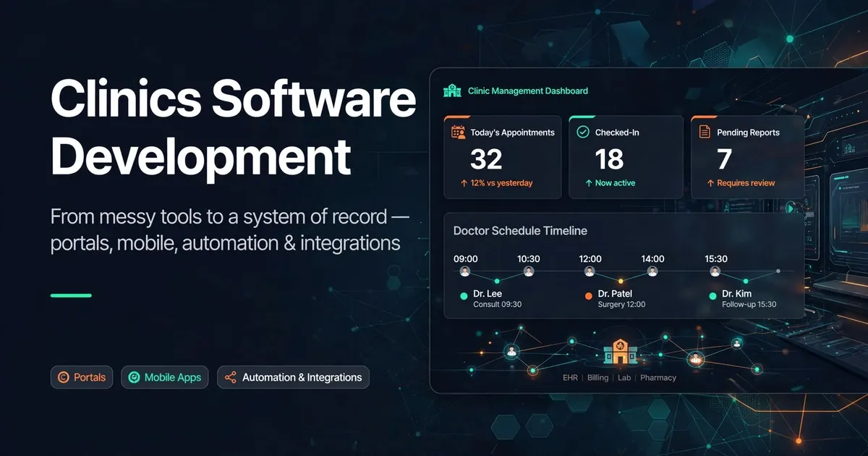Screen dimensions: 868x456
Task: Select the 14:00 time on the schedule timeline
Action: [652, 258]
